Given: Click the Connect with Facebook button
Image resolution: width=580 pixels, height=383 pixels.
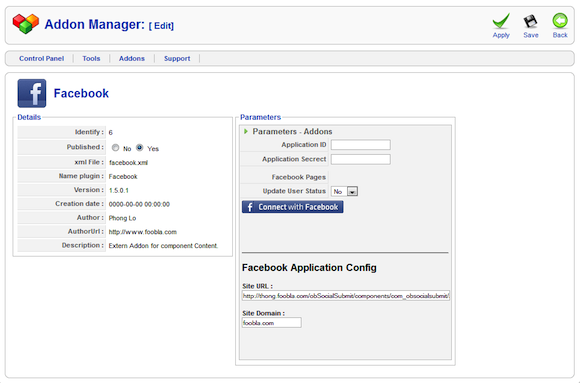Looking at the screenshot, I should tap(293, 207).
